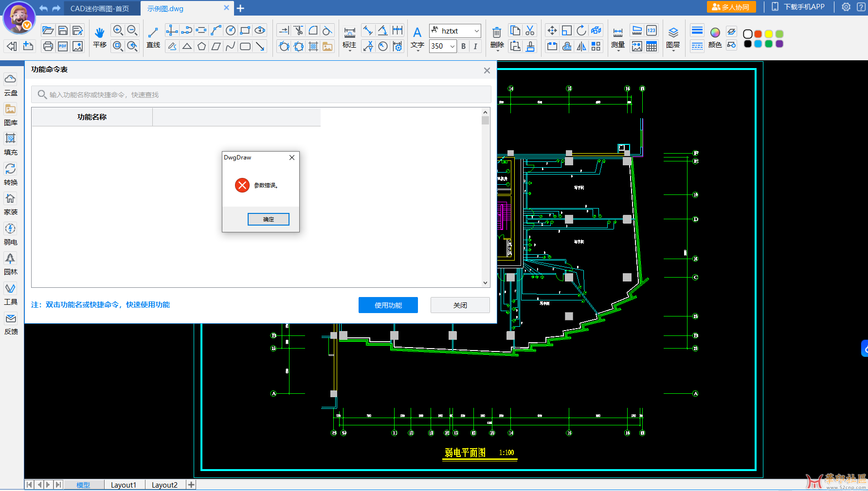Viewport: 868px width, 491px height.
Task: Switch to Layout2 tab
Action: coord(164,485)
